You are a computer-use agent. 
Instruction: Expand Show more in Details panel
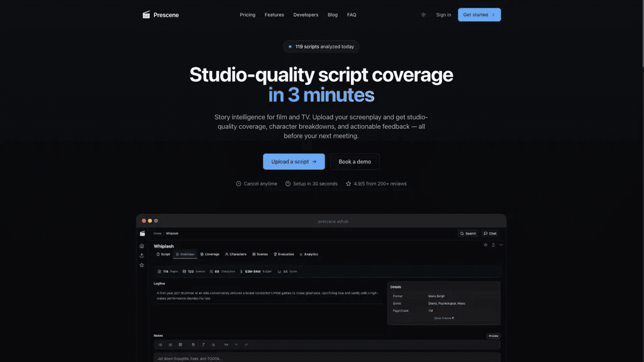point(443,318)
